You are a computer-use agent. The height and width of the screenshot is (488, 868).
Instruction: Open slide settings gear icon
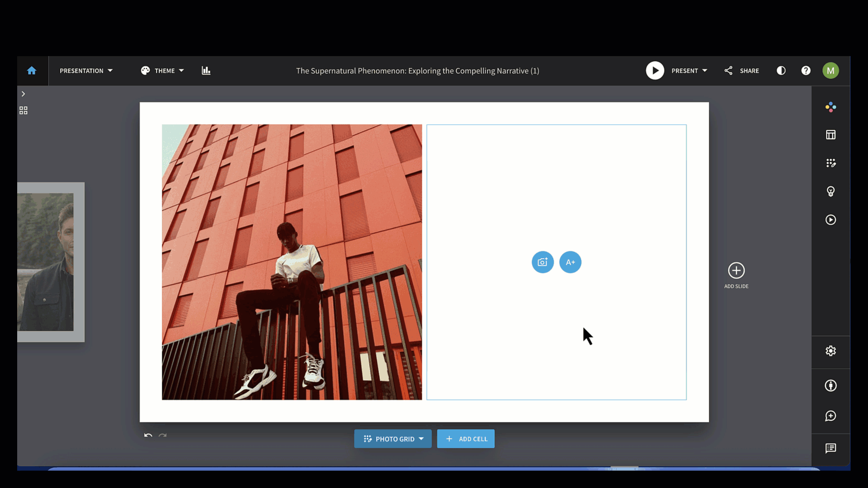pos(830,351)
